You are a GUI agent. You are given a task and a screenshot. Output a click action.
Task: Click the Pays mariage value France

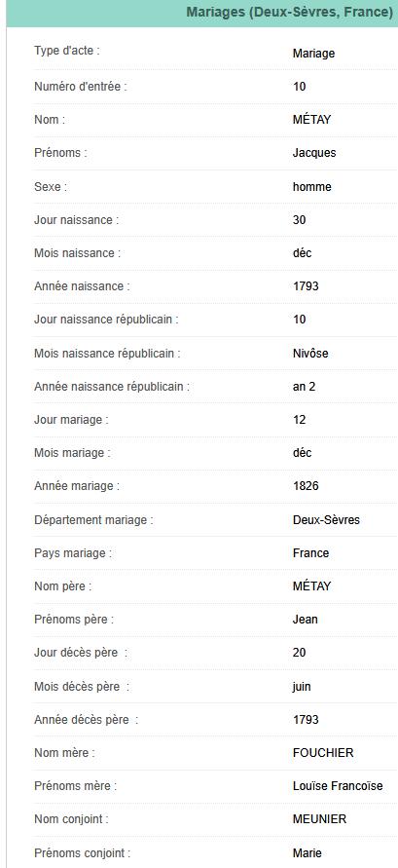(310, 553)
